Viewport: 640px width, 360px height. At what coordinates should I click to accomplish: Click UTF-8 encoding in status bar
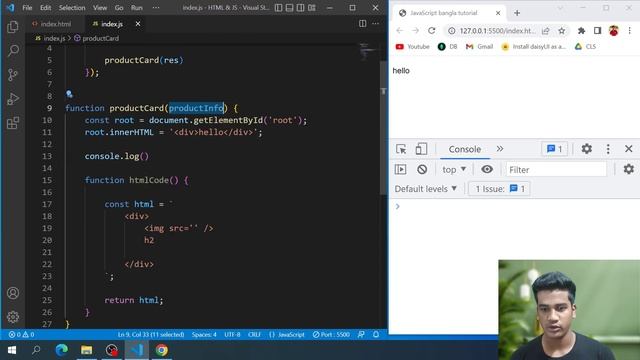pyautogui.click(x=232, y=334)
